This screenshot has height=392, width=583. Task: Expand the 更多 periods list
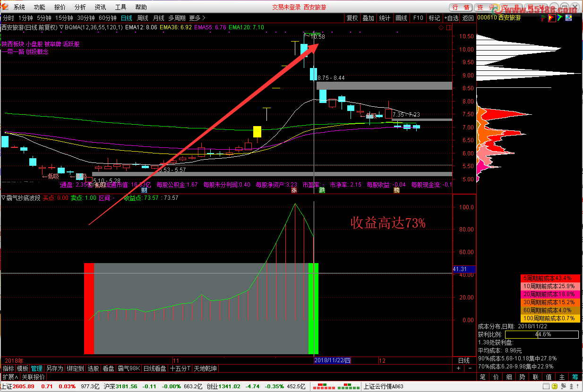click(197, 18)
